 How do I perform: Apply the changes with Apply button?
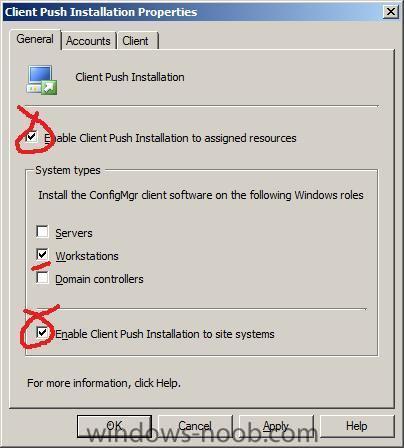coord(276,426)
